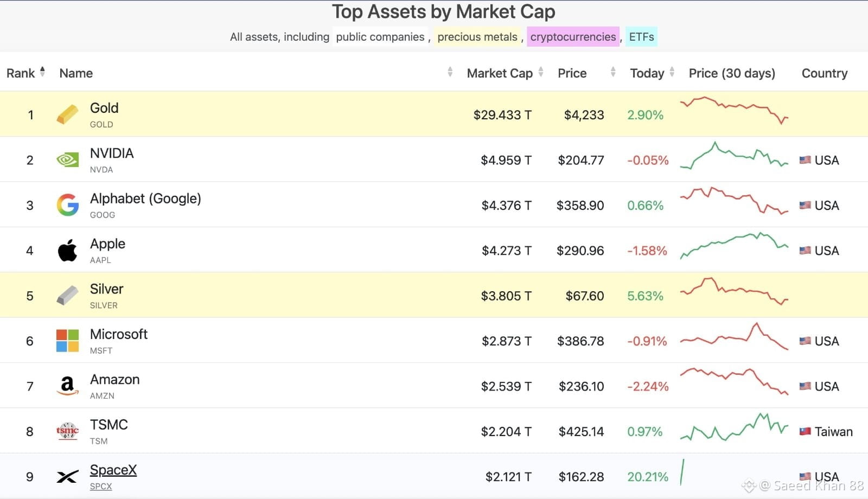868x499 pixels.
Task: Click the Amazon asset name
Action: click(x=114, y=379)
